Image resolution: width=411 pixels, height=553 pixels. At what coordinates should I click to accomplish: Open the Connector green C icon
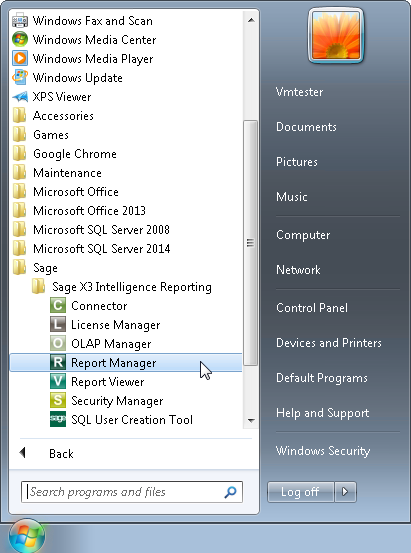[58, 305]
